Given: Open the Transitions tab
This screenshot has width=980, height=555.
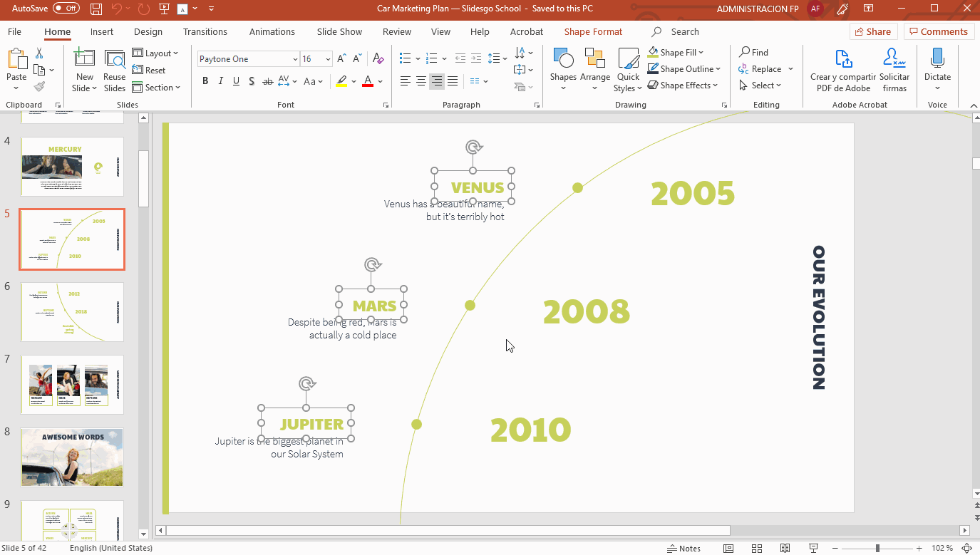Looking at the screenshot, I should (x=205, y=32).
